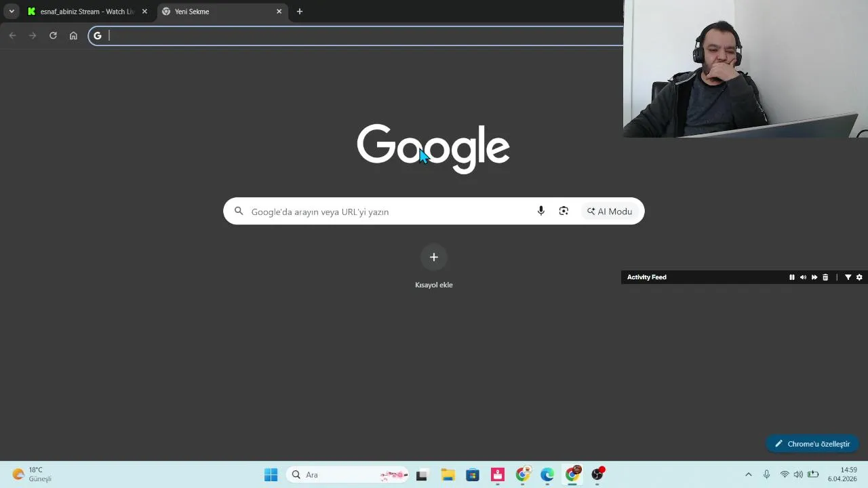Image resolution: width=868 pixels, height=488 pixels.
Task: Open Microsoft Edge from taskbar
Action: (547, 474)
